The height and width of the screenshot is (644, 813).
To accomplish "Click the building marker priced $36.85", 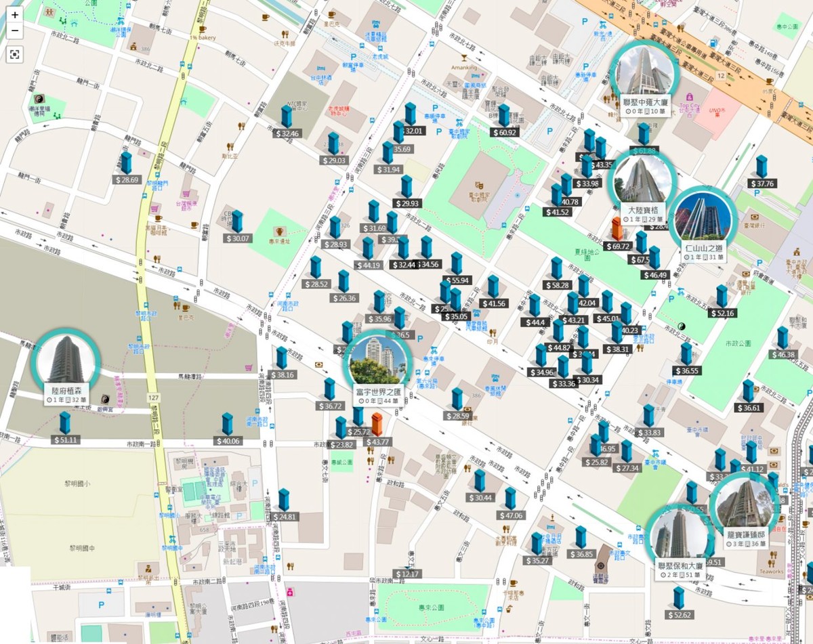I will [x=581, y=542].
